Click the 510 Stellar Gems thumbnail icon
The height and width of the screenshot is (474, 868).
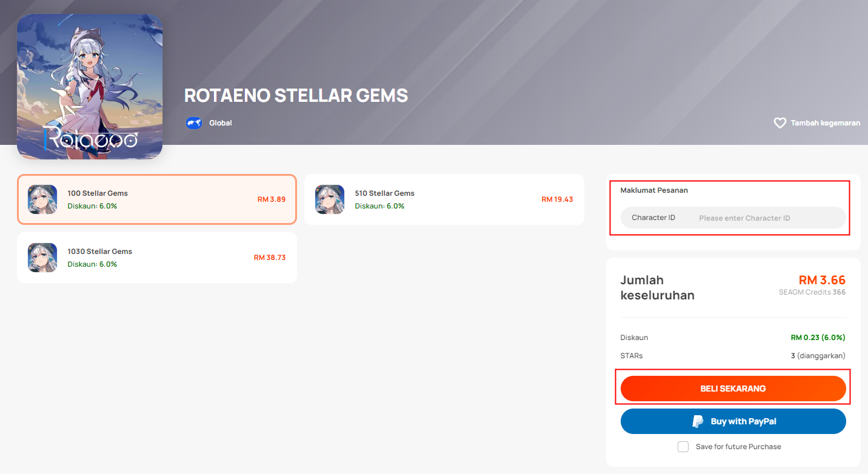pos(330,199)
